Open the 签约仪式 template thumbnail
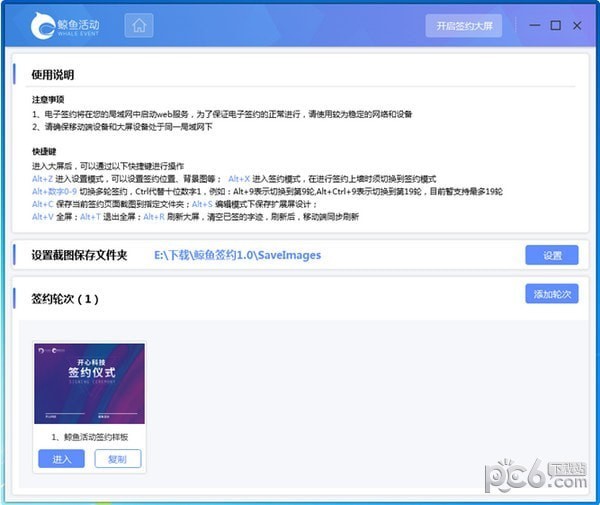This screenshot has height=505, width=600. pos(90,383)
